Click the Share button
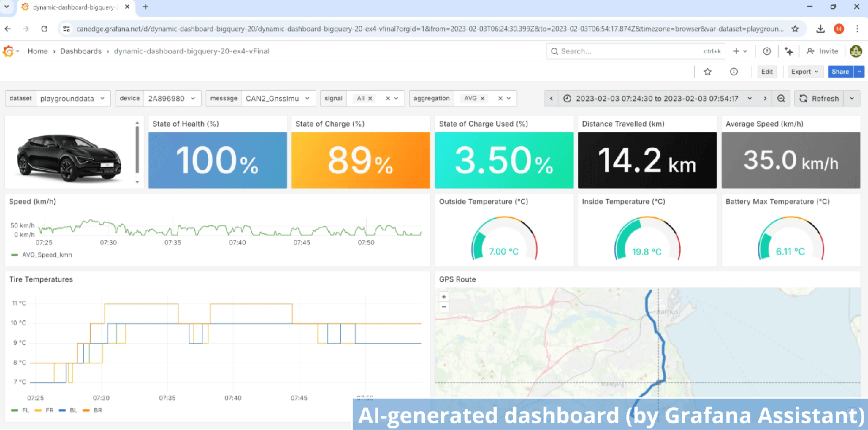 coord(840,72)
